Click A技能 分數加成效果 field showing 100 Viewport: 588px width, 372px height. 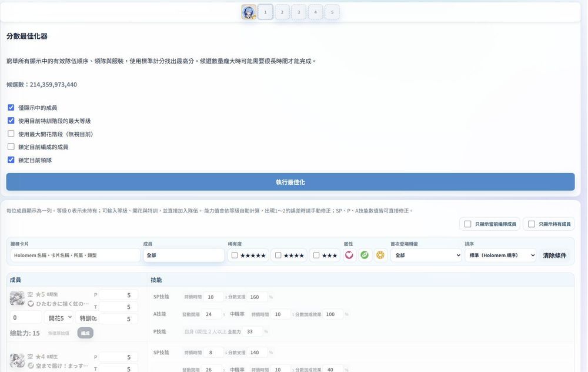coord(333,314)
